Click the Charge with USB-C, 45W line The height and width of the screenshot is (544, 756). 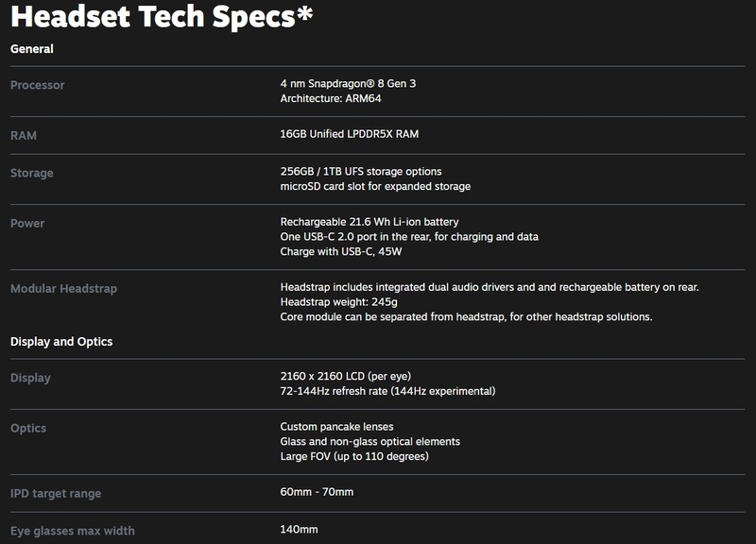point(341,251)
